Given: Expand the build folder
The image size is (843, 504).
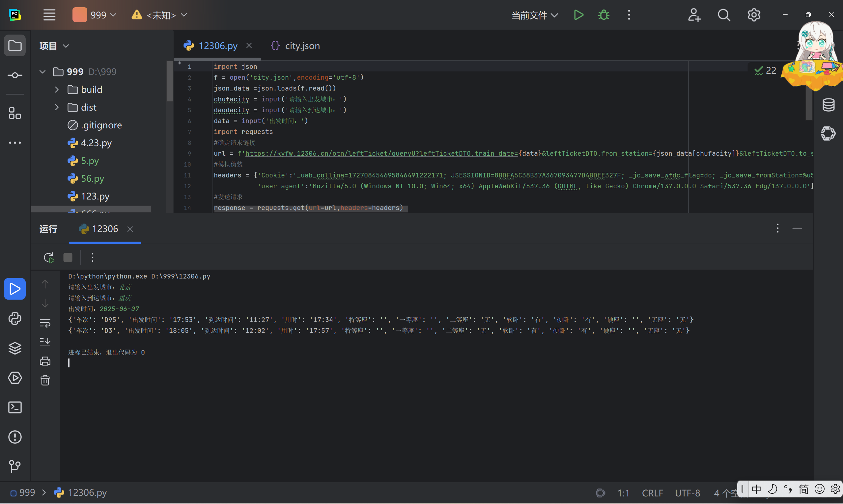Looking at the screenshot, I should click(x=57, y=90).
